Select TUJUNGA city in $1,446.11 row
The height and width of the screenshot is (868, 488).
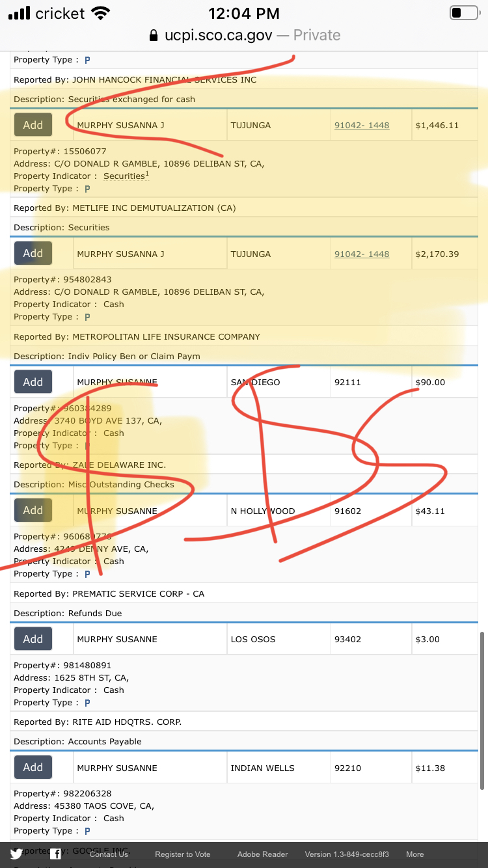click(x=251, y=125)
